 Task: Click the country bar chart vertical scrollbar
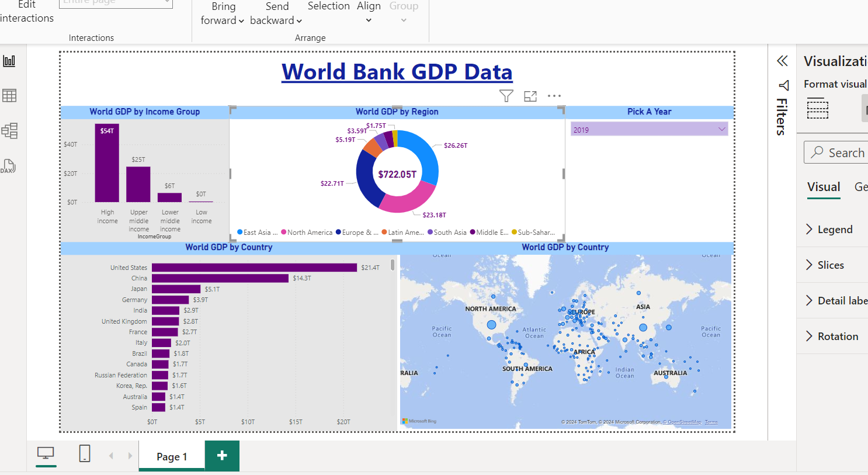tap(393, 265)
